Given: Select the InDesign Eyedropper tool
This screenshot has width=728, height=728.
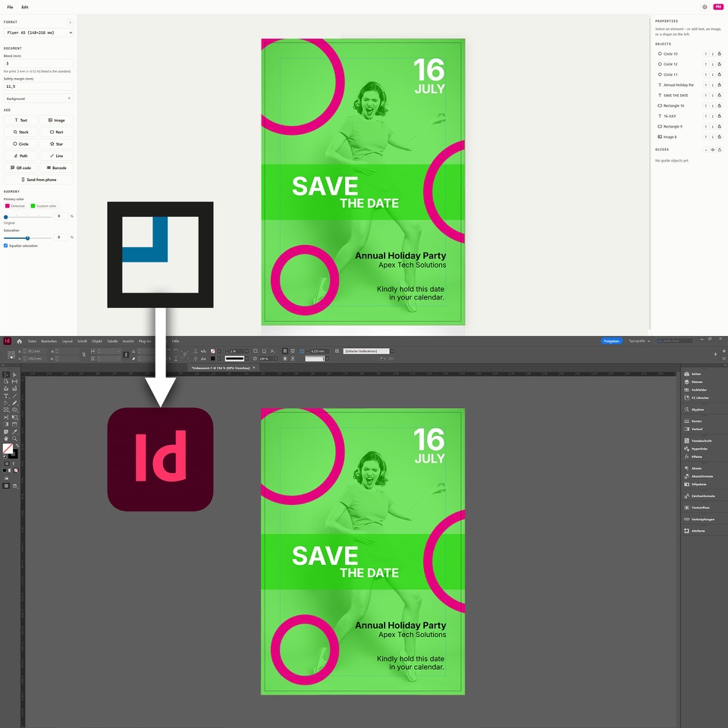Looking at the screenshot, I should pos(14,431).
